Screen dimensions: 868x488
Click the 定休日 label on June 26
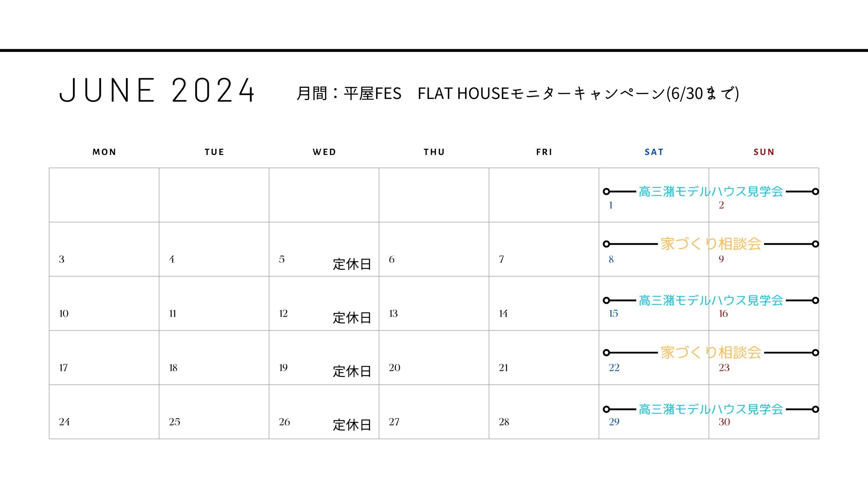pos(352,425)
